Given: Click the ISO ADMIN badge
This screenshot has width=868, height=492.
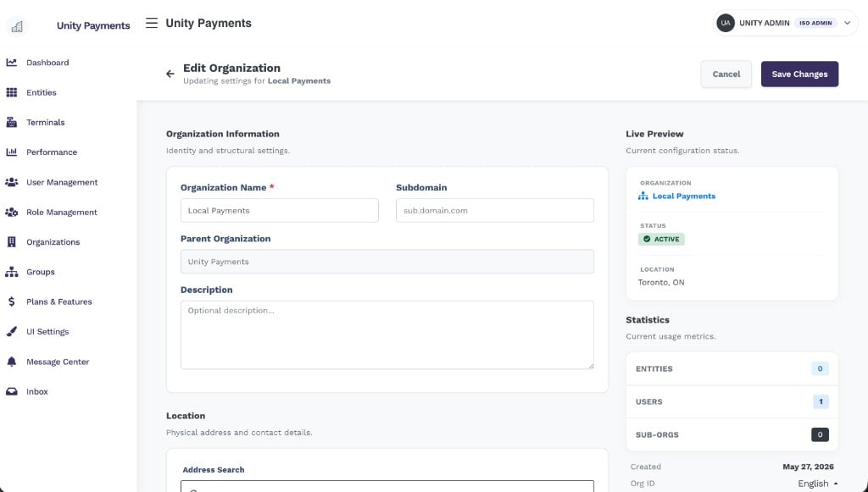Looking at the screenshot, I should coord(815,23).
